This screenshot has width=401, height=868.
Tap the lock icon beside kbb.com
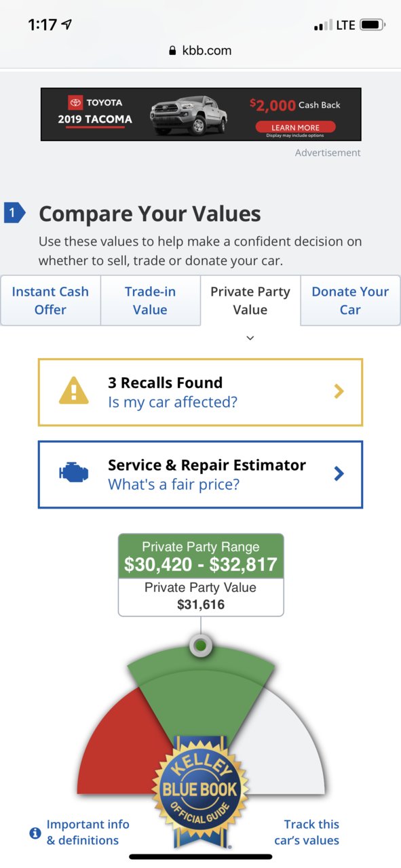pyautogui.click(x=172, y=51)
